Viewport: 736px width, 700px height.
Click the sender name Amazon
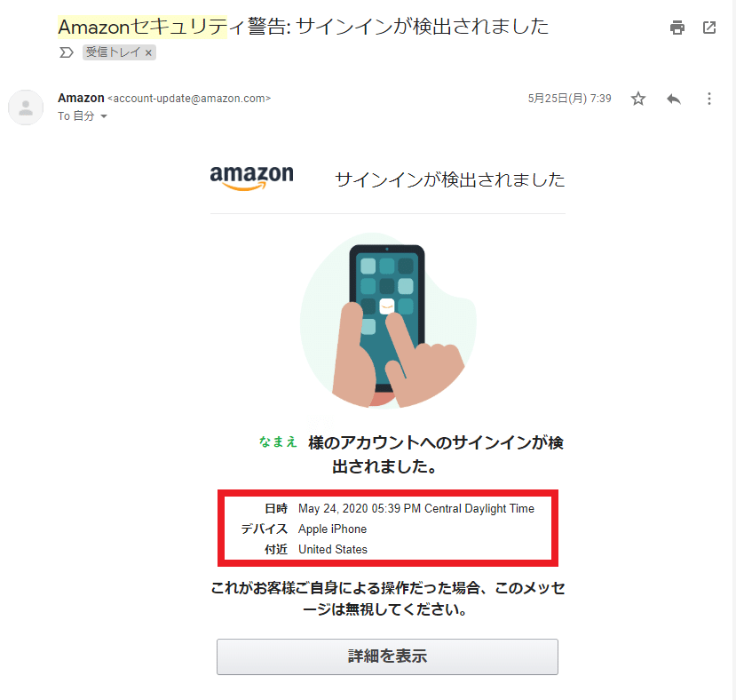coord(81,98)
